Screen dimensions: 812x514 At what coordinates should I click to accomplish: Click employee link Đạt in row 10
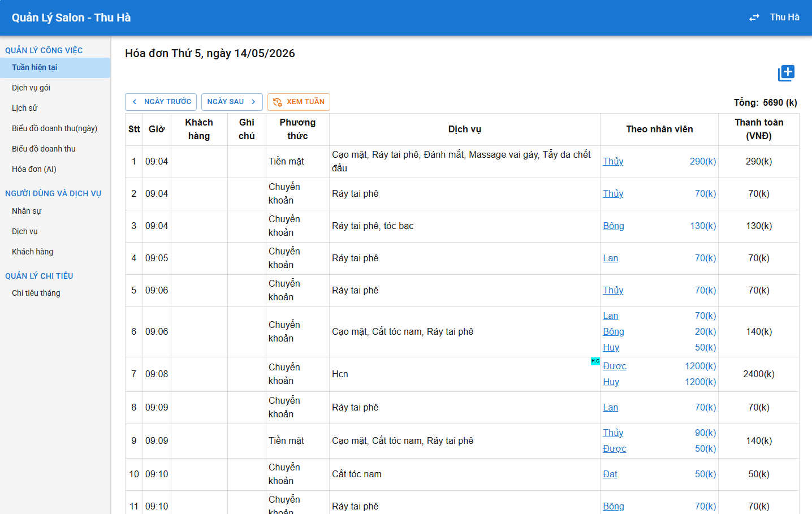click(610, 474)
